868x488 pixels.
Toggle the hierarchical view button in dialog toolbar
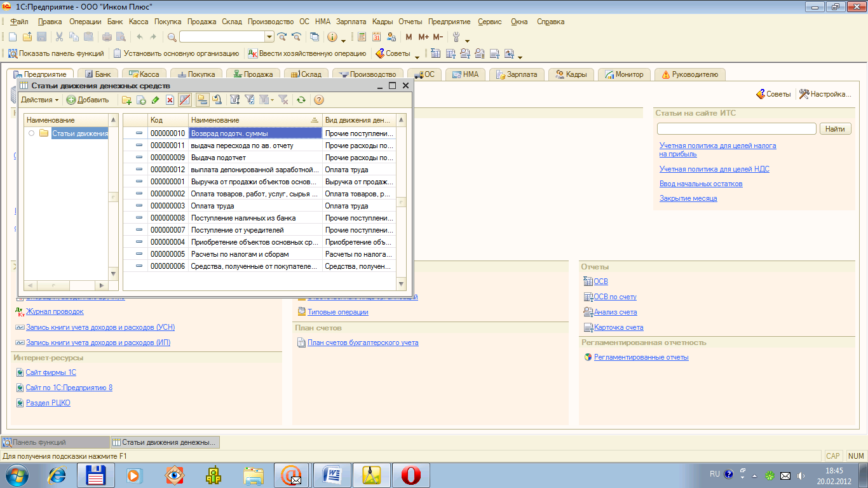pyautogui.click(x=202, y=100)
